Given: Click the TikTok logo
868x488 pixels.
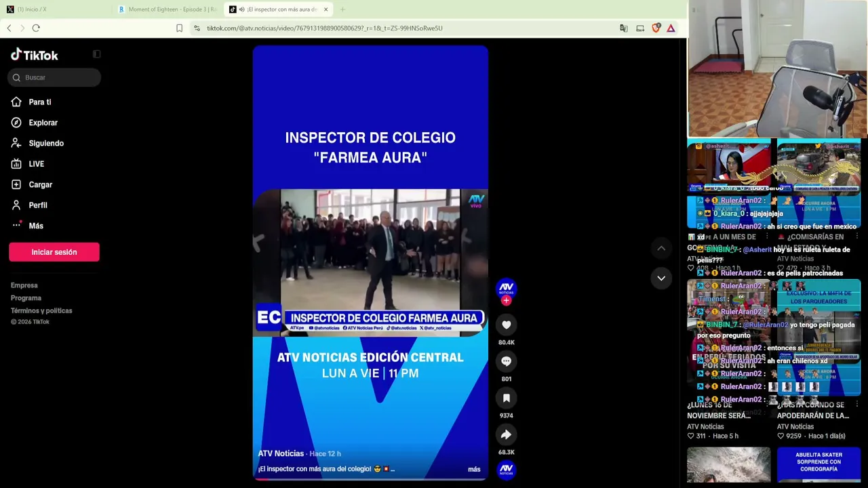Looking at the screenshot, I should coord(35,55).
